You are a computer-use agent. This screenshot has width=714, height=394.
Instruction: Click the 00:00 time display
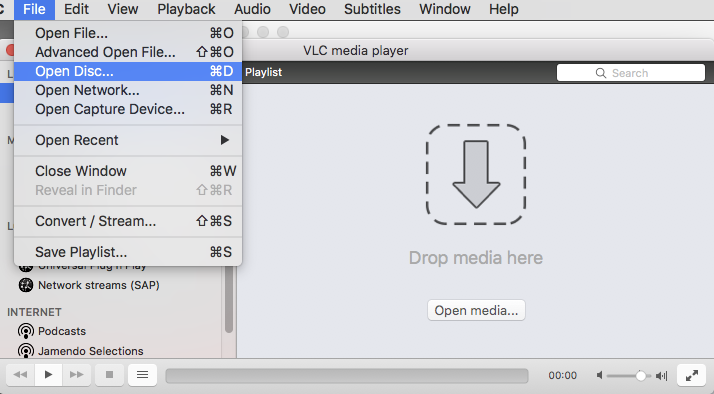(x=562, y=375)
